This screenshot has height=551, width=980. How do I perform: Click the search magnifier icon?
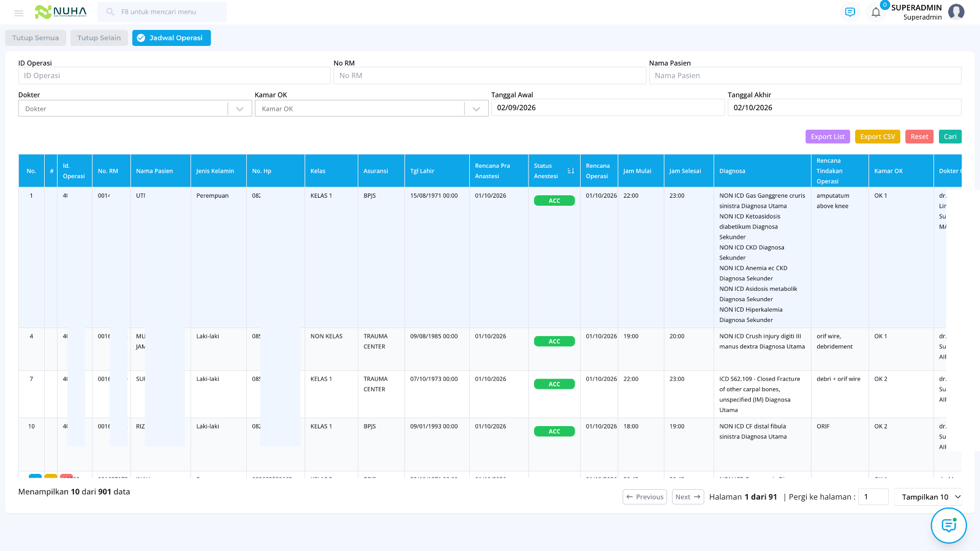coord(110,12)
